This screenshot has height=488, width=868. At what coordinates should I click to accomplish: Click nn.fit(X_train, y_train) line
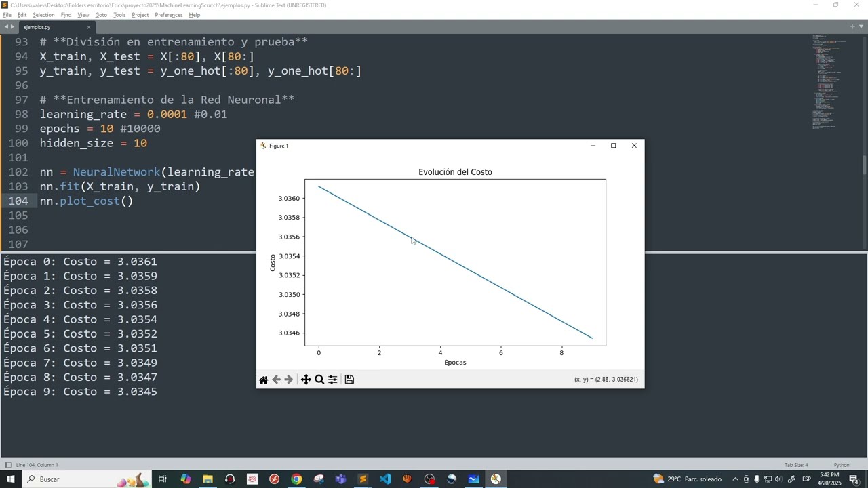tap(120, 186)
